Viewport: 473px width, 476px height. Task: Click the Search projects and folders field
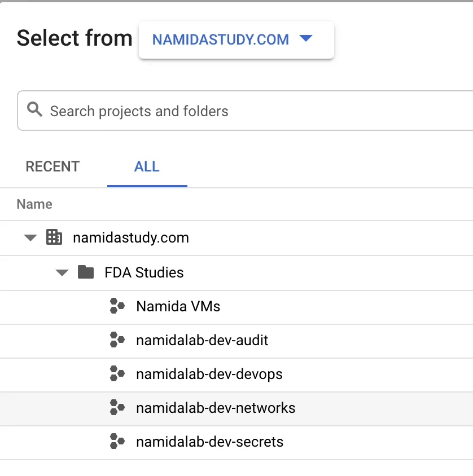click(254, 111)
